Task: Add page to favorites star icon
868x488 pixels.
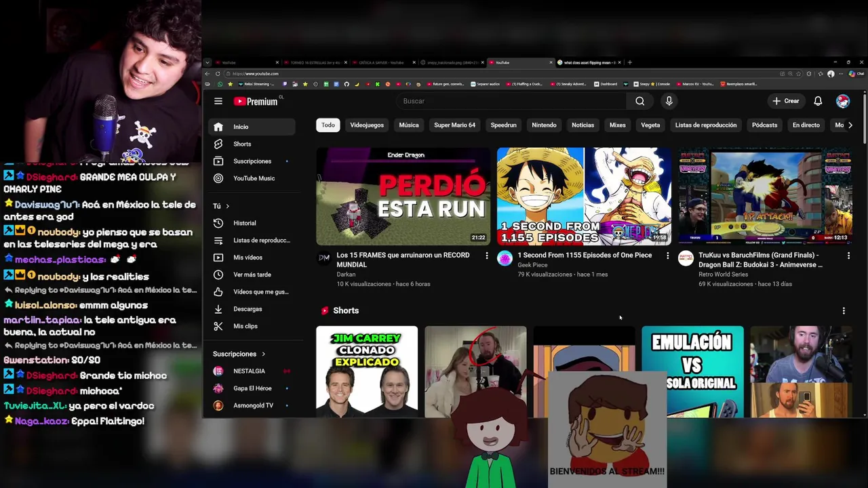Action: pyautogui.click(x=798, y=73)
